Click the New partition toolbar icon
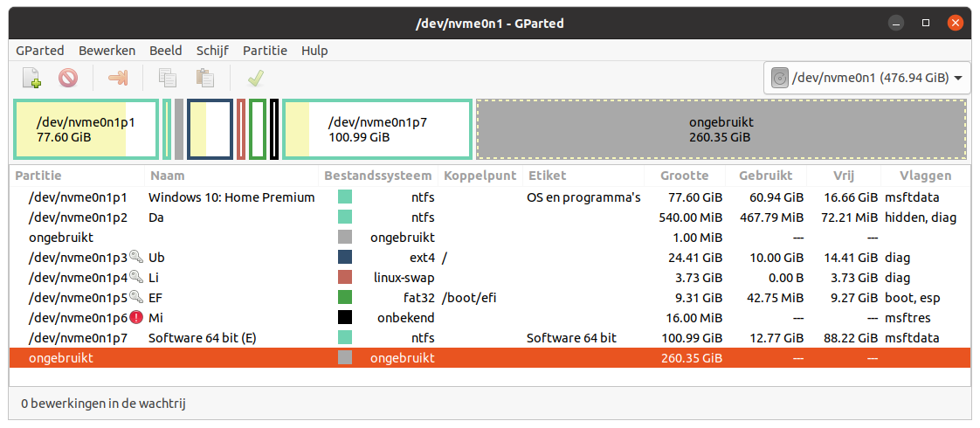The image size is (980, 428). click(31, 79)
